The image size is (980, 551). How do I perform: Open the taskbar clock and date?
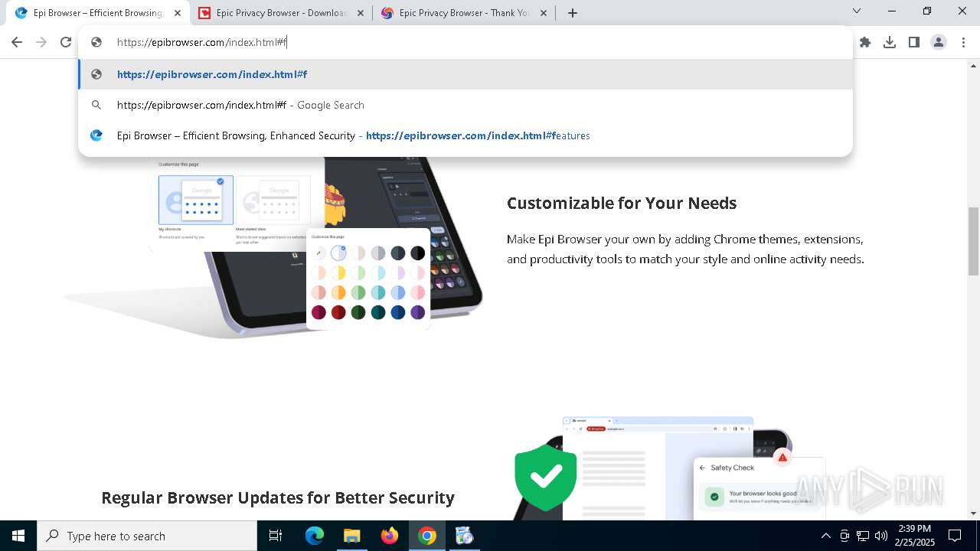coord(914,536)
